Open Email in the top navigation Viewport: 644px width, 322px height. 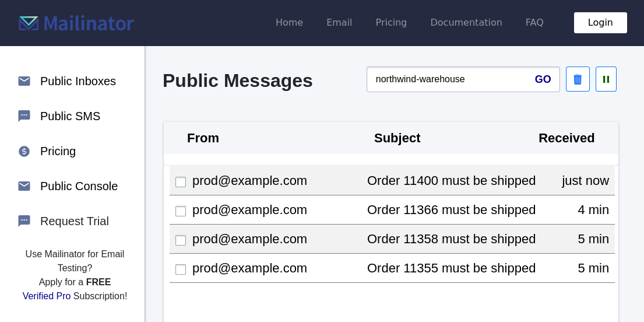click(x=339, y=23)
